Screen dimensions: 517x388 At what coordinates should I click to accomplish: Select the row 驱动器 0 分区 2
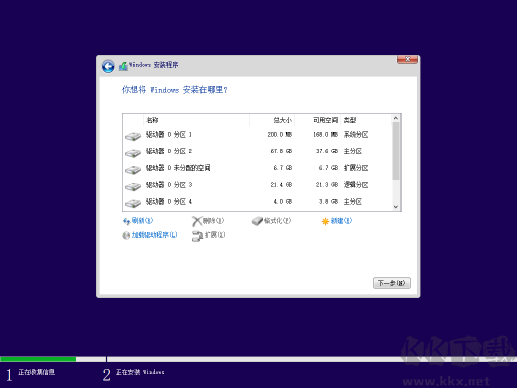[x=257, y=151]
